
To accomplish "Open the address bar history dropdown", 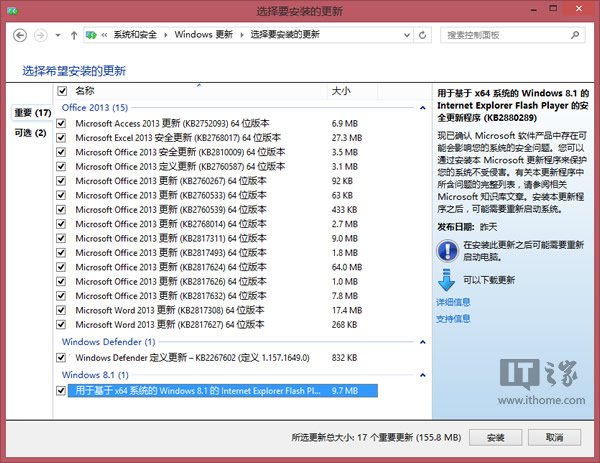I will click(407, 35).
